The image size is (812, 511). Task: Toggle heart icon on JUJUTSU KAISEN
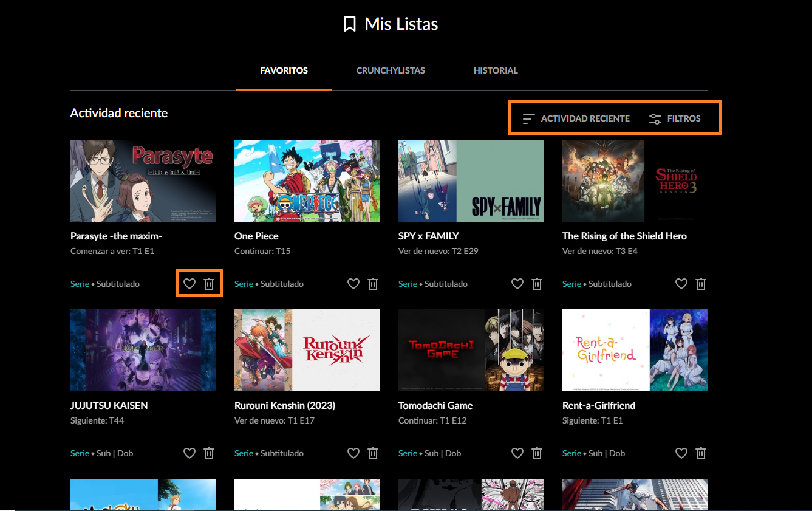pyautogui.click(x=189, y=453)
